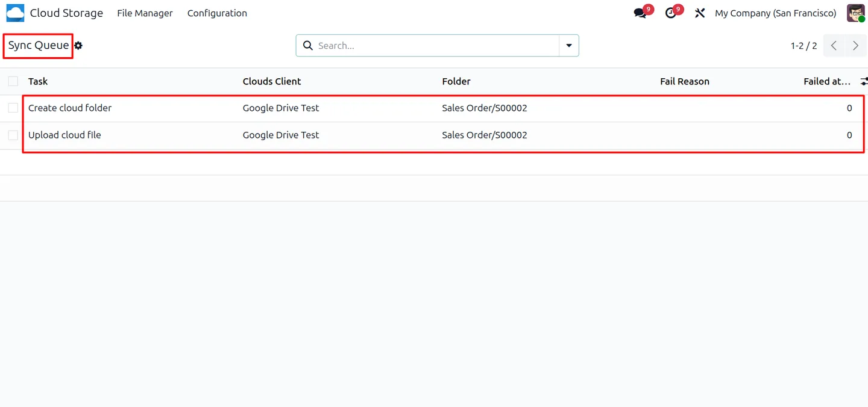Click the Cloud Storage app title
Image resolution: width=868 pixels, height=407 pixels.
66,13
